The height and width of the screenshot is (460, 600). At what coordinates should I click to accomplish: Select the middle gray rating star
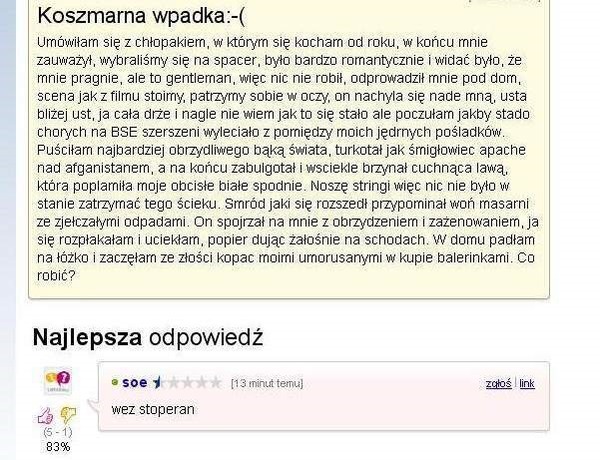coord(187,383)
